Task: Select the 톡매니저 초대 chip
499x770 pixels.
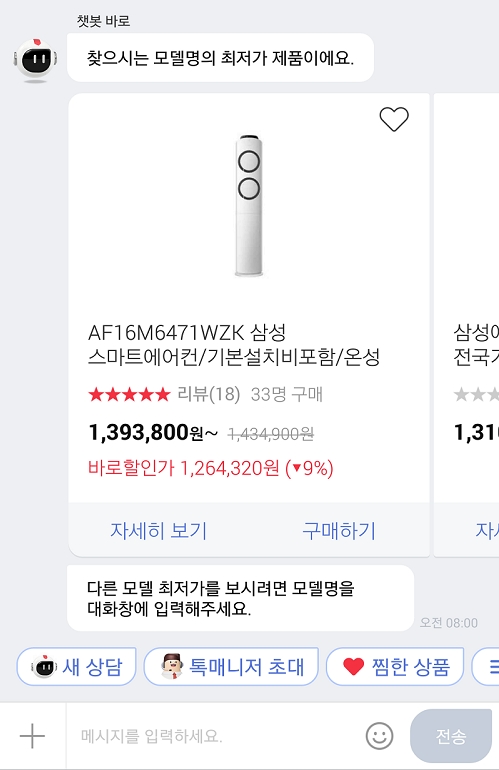Action: 231,666
